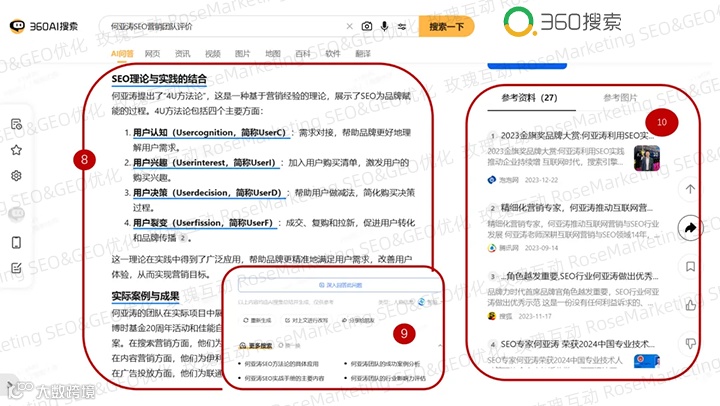Switch to the 网页 tab
720x406 pixels.
point(152,54)
